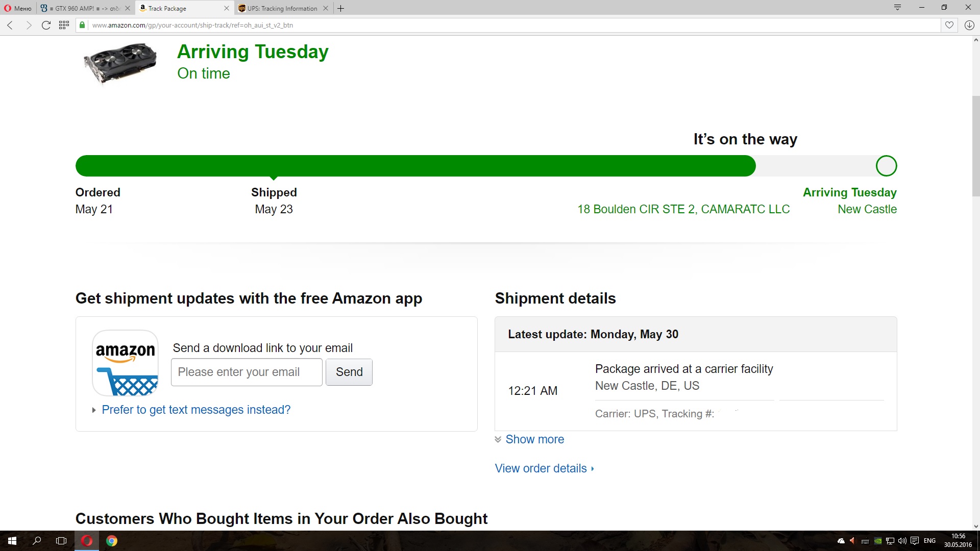The image size is (980, 551).
Task: Expand "Prefer to get text messages instead?"
Action: click(x=195, y=410)
